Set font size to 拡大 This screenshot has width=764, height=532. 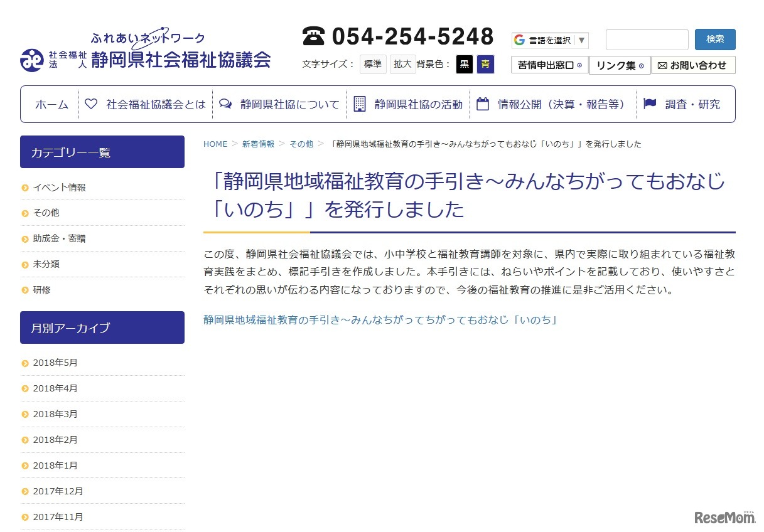tap(402, 64)
